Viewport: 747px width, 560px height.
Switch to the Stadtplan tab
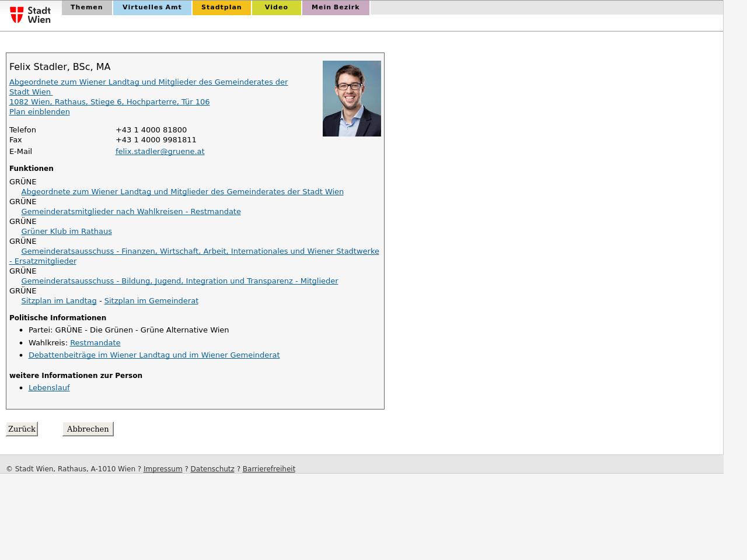click(221, 8)
